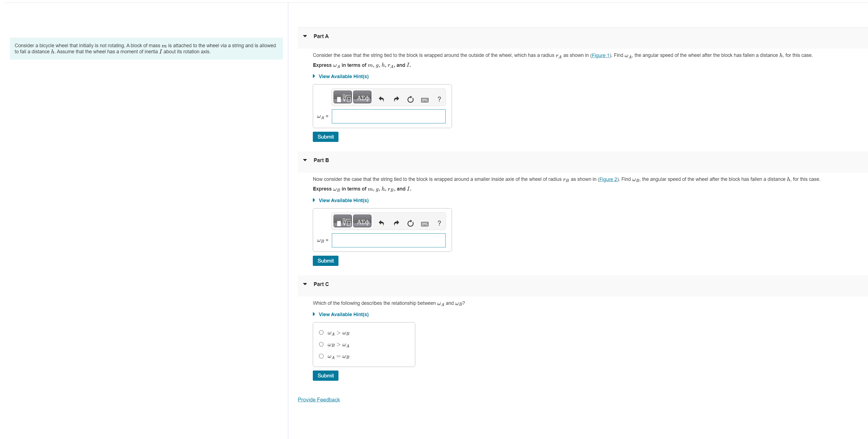868x439 pixels.
Task: Open math templates in Part A toolbar
Action: (x=342, y=98)
